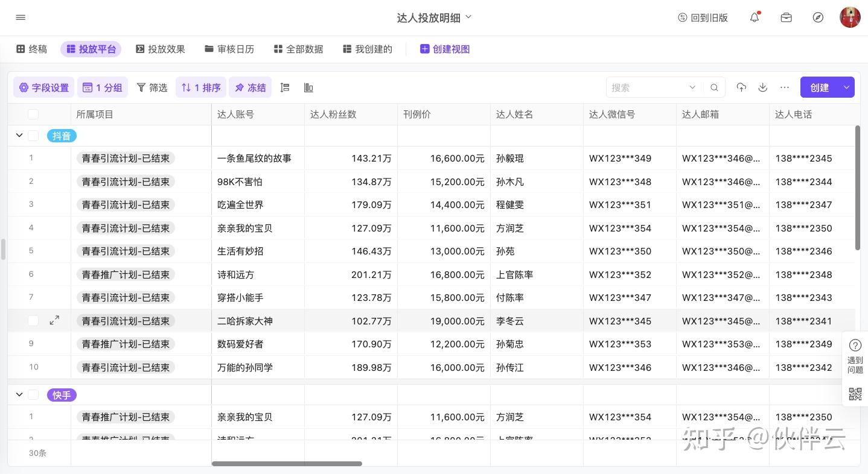This screenshot has height=474, width=868.
Task: Open the search field dropdown arrow
Action: (692, 87)
